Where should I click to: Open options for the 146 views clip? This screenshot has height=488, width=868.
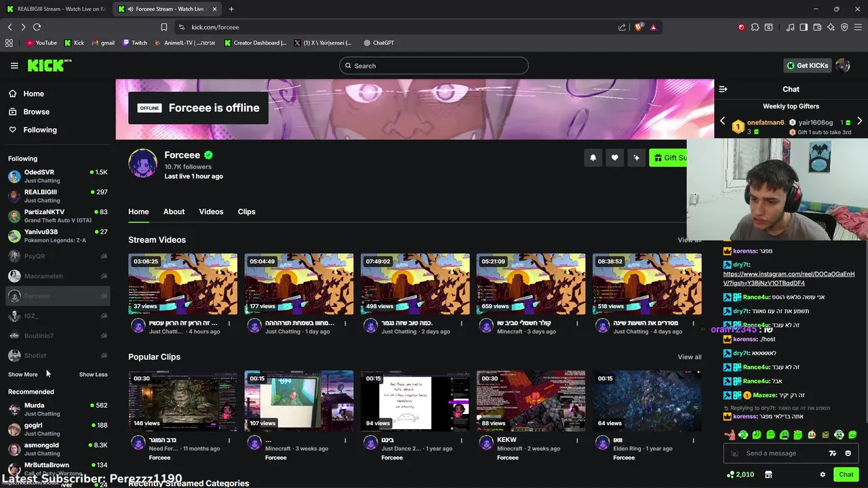(229, 441)
